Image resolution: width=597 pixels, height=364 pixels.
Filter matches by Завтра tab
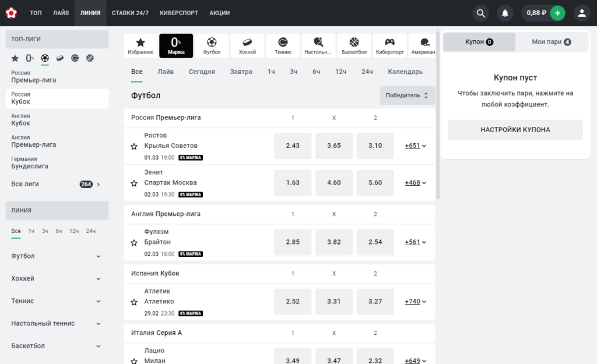[x=241, y=72]
